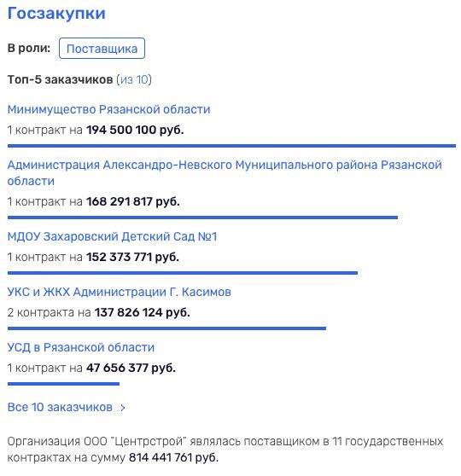The image size is (461, 476).
Task: Click the (из 10) count text
Action: [134, 80]
